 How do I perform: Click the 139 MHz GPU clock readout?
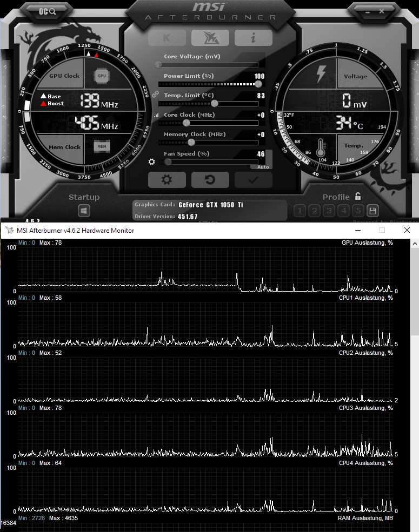99,101
